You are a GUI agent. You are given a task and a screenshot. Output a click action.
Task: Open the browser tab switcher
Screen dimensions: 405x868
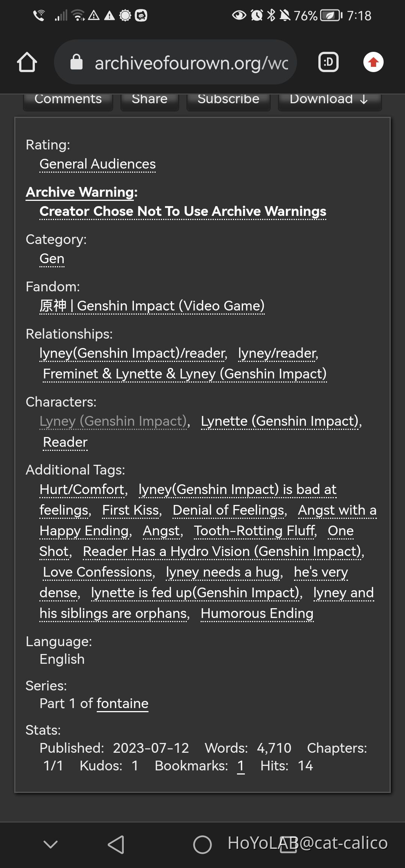click(x=328, y=62)
